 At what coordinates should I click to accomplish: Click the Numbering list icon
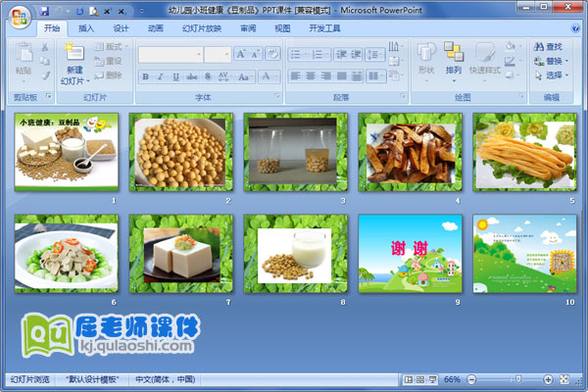pyautogui.click(x=319, y=55)
